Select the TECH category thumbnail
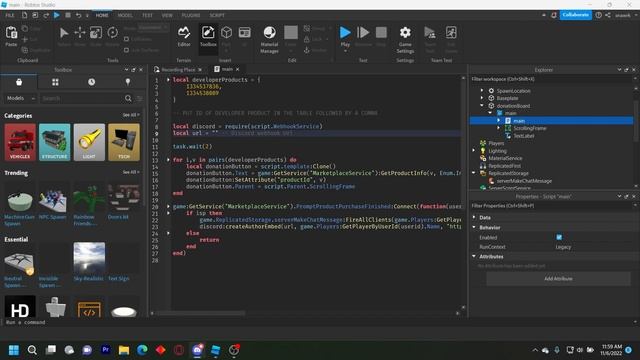This screenshot has width=640, height=360. [124, 142]
